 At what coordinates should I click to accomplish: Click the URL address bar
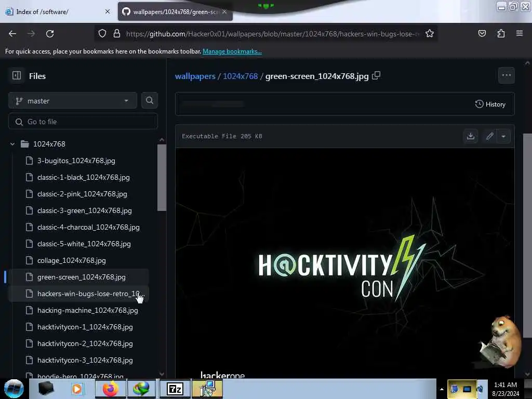pyautogui.click(x=272, y=34)
